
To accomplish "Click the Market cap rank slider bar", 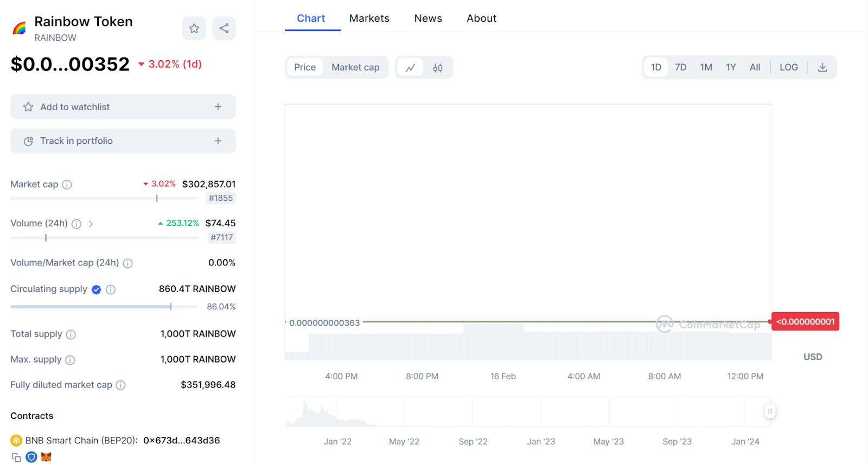I will tap(104, 199).
